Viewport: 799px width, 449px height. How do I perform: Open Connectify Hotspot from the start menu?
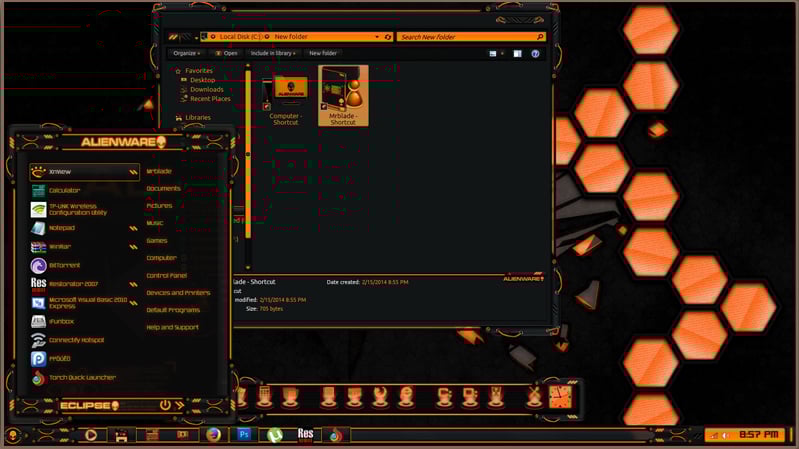coord(76,340)
